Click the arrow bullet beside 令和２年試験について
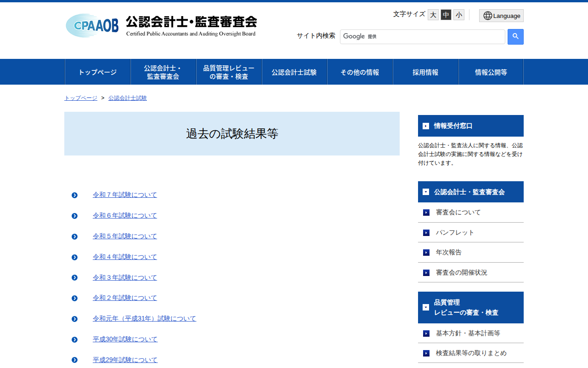The image size is (588, 368). click(x=74, y=298)
